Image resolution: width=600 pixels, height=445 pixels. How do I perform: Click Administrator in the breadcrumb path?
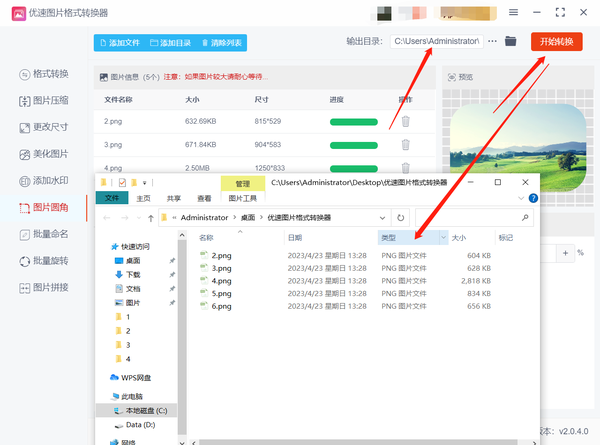pyautogui.click(x=204, y=218)
